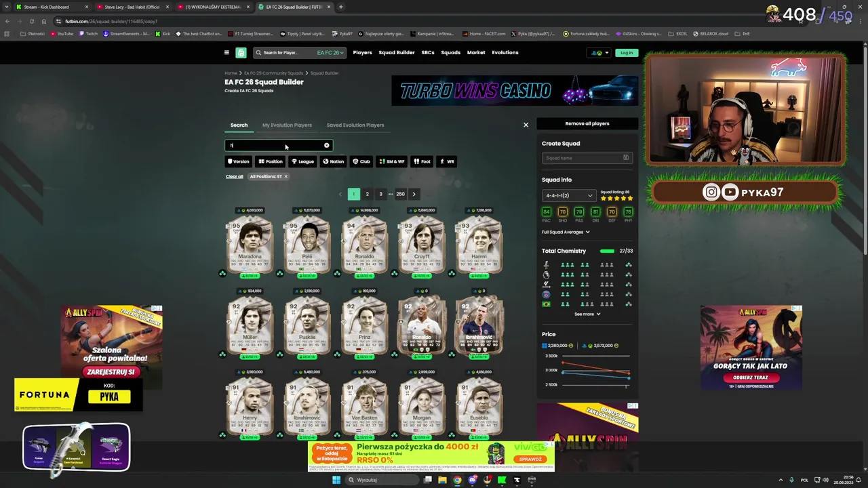Close the player search panel
This screenshot has height=488, width=868.
[526, 125]
